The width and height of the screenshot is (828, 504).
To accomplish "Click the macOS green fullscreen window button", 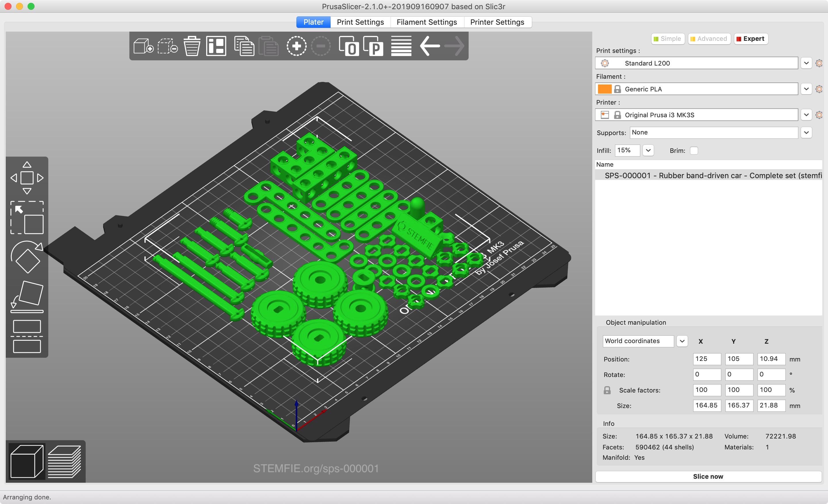I will 31,6.
